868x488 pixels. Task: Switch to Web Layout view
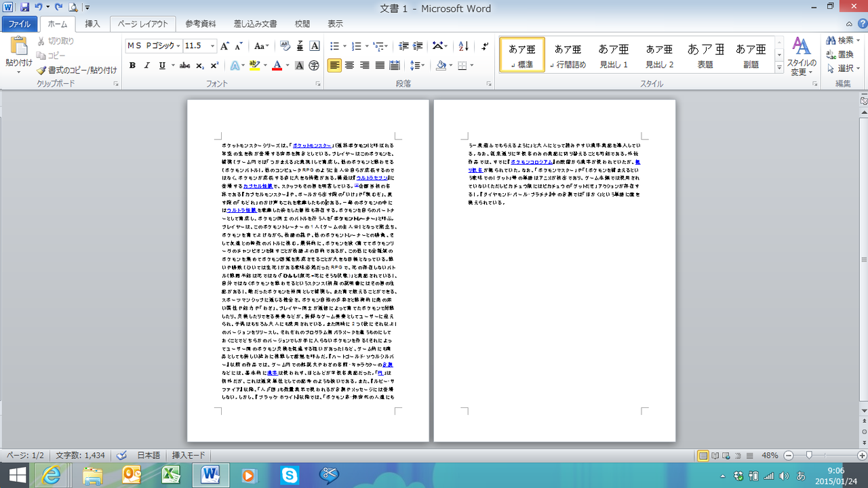(726, 455)
